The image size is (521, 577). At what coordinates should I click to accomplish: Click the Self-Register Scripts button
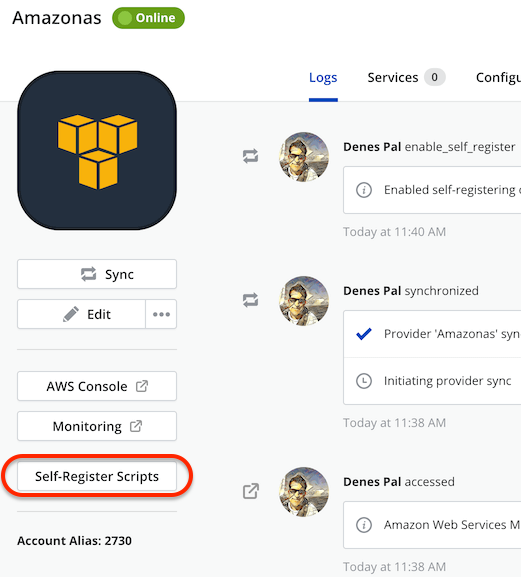(97, 476)
